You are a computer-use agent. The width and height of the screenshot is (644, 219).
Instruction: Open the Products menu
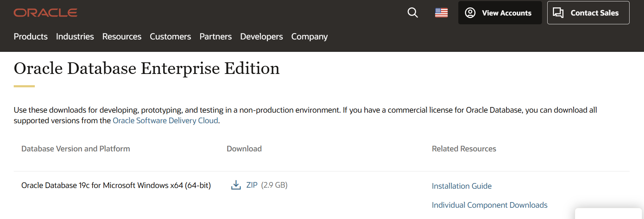(x=31, y=37)
